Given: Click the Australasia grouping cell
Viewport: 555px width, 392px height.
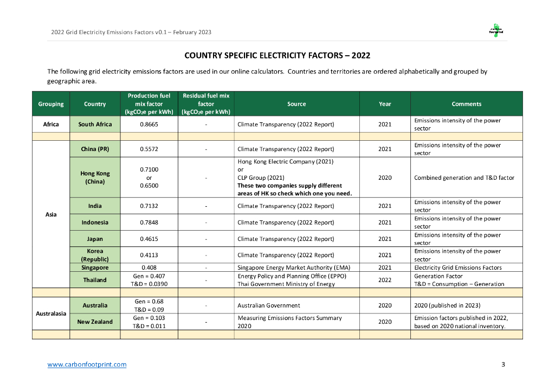Looking at the screenshot, I should tap(51, 313).
